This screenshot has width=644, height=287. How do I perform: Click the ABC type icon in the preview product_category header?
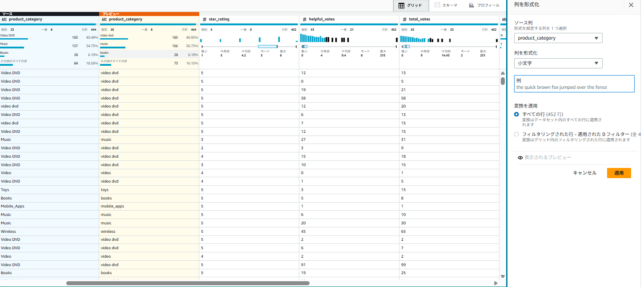tap(105, 20)
